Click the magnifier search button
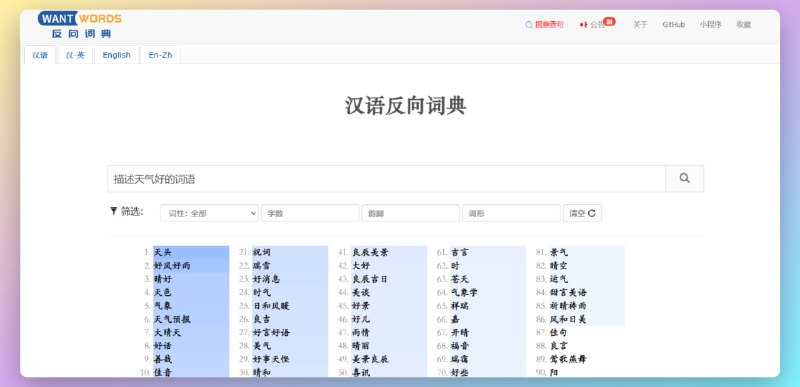 point(684,178)
